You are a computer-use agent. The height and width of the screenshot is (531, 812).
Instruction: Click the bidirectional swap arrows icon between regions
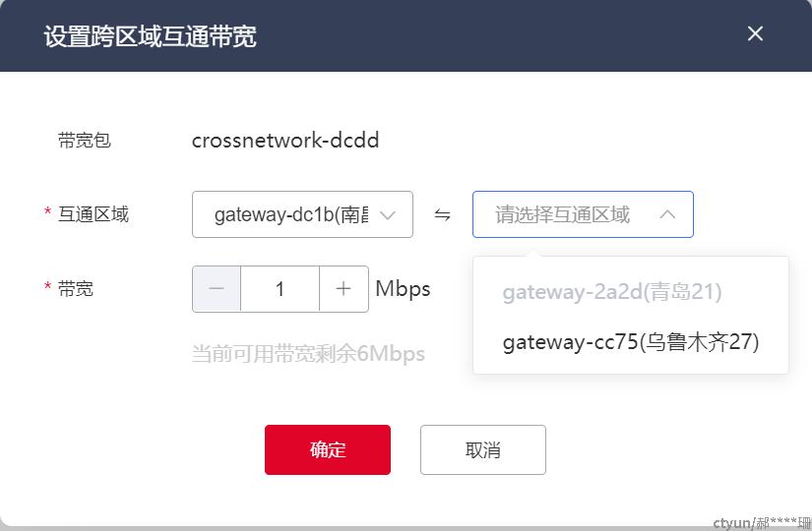(442, 214)
